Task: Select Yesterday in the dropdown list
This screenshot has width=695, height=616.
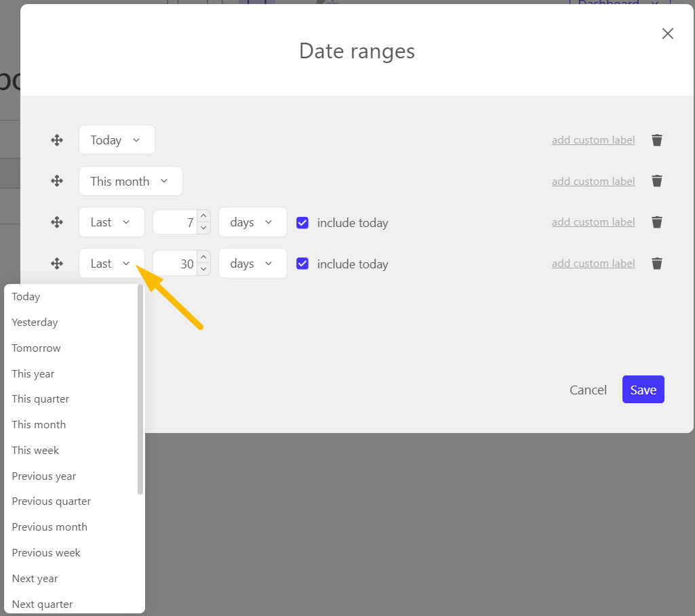Action: point(71,323)
